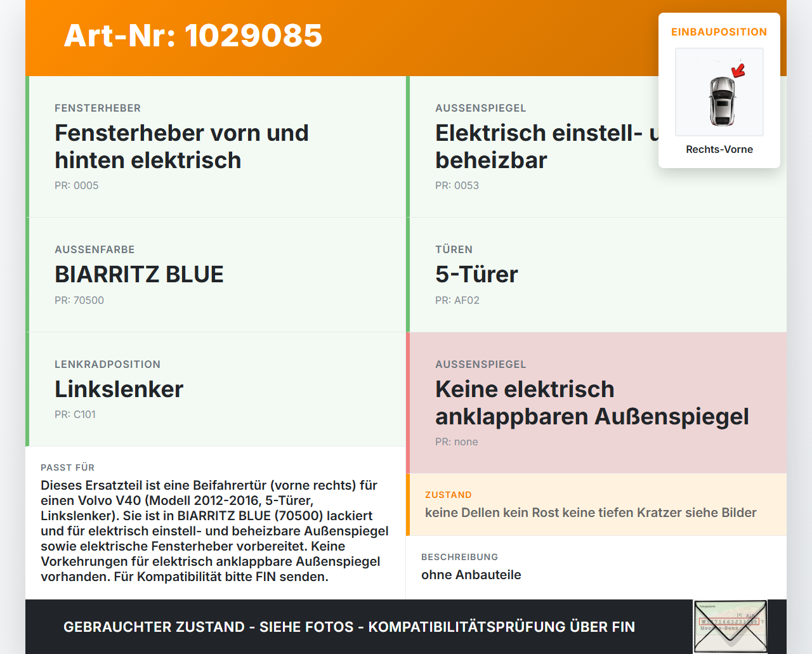Click the car position thumbnail image
This screenshot has height=654, width=812.
click(x=719, y=92)
